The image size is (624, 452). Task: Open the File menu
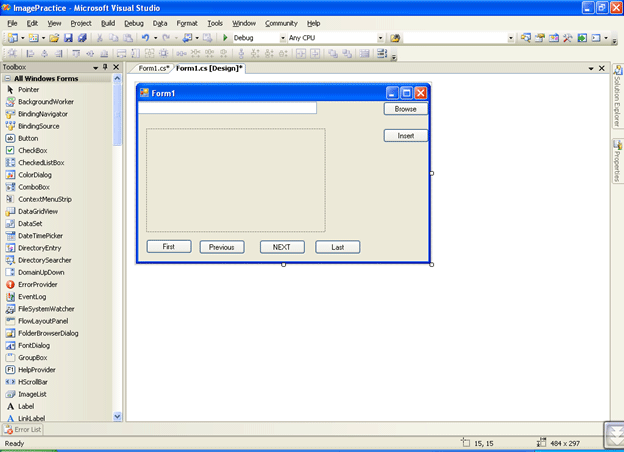(x=12, y=23)
